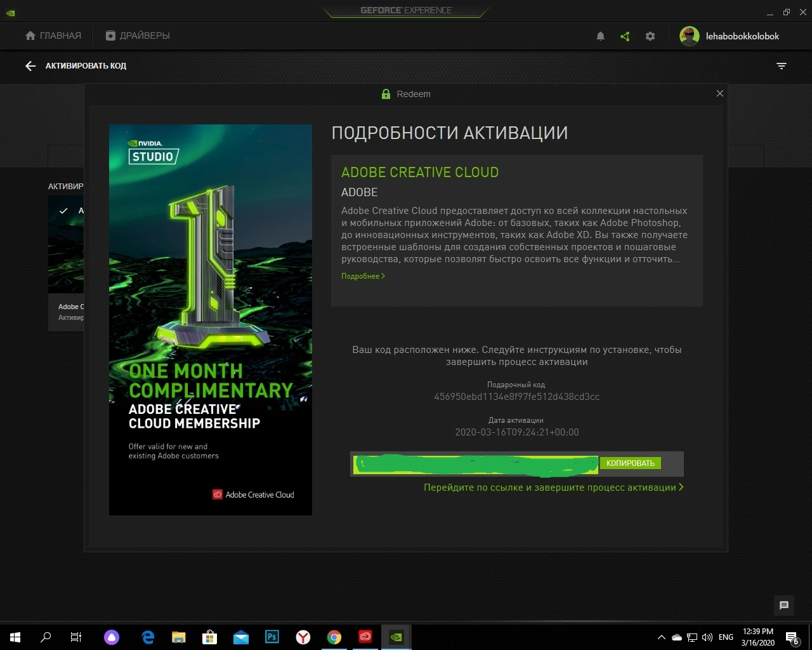The width and height of the screenshot is (812, 650).
Task: Switch ENG input language
Action: click(726, 637)
